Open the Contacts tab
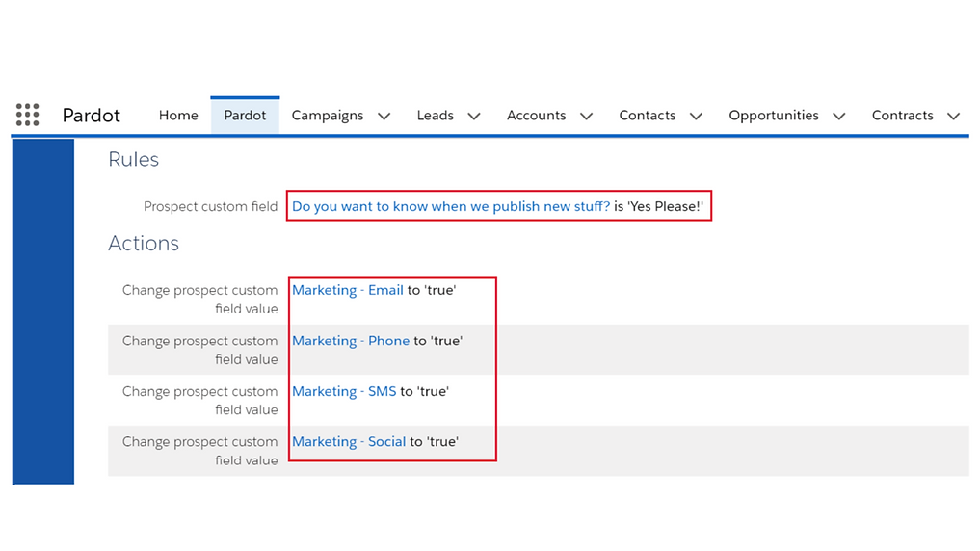 click(x=648, y=115)
